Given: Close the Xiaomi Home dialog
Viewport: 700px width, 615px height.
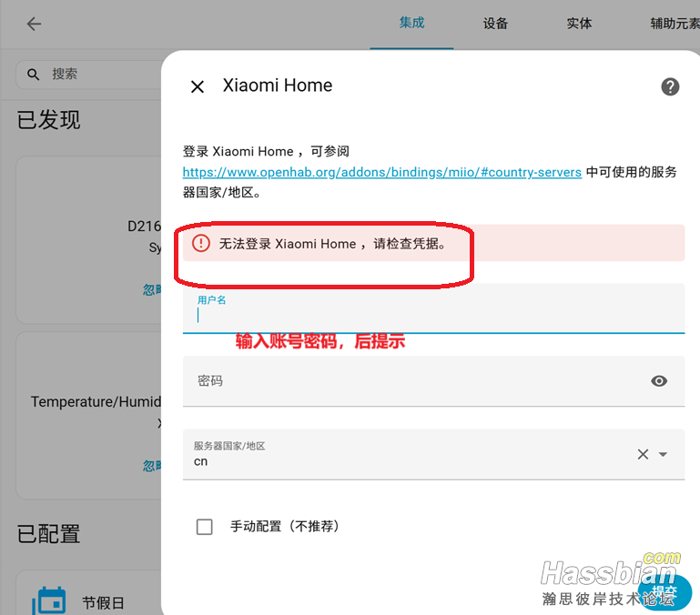Looking at the screenshot, I should tap(198, 86).
